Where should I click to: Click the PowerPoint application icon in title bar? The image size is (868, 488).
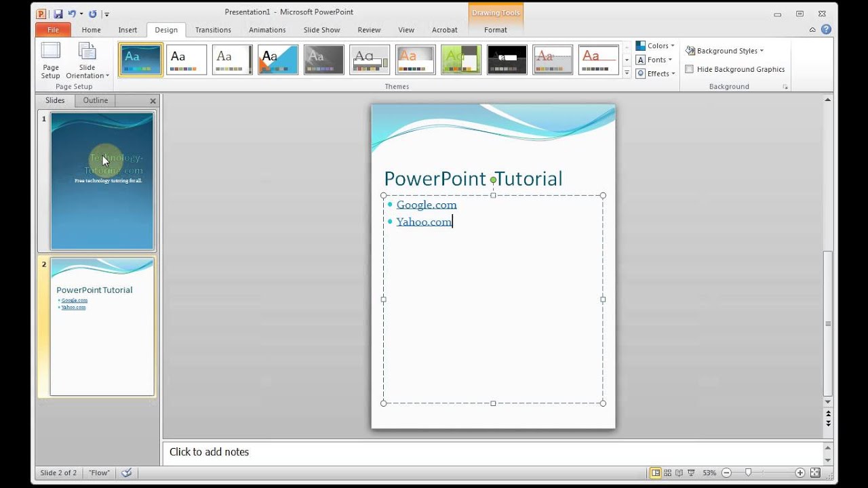click(x=41, y=14)
